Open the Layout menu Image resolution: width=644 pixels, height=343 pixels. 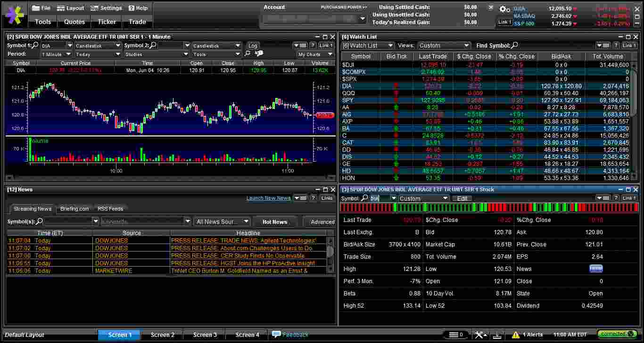(70, 8)
